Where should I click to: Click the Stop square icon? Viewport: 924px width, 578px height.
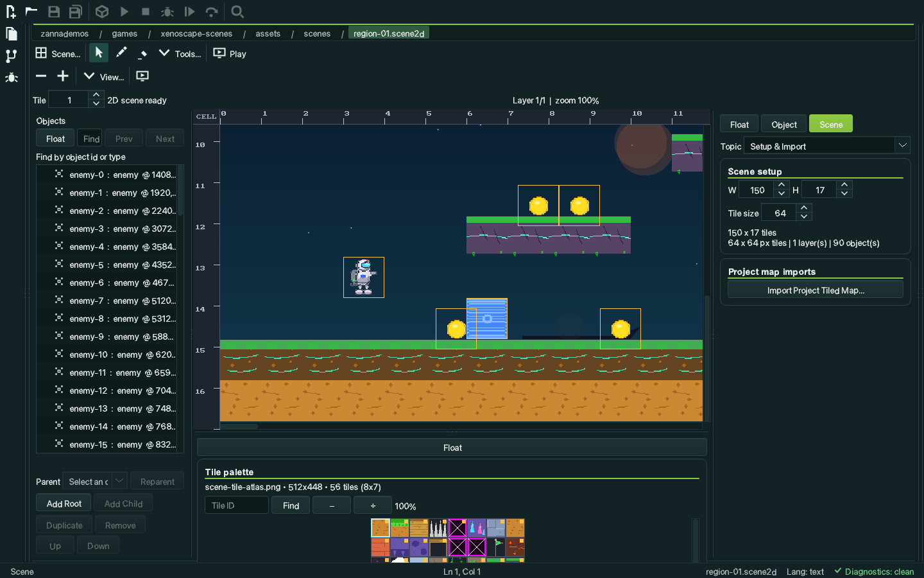click(146, 12)
